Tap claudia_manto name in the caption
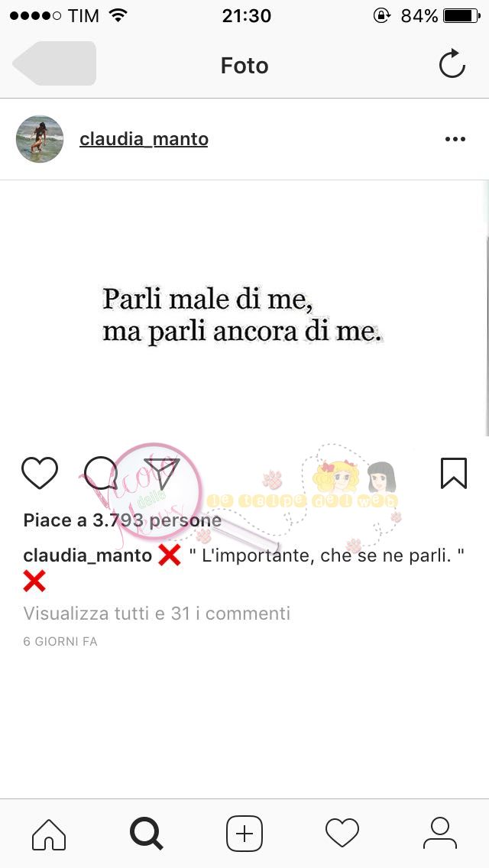 (88, 555)
